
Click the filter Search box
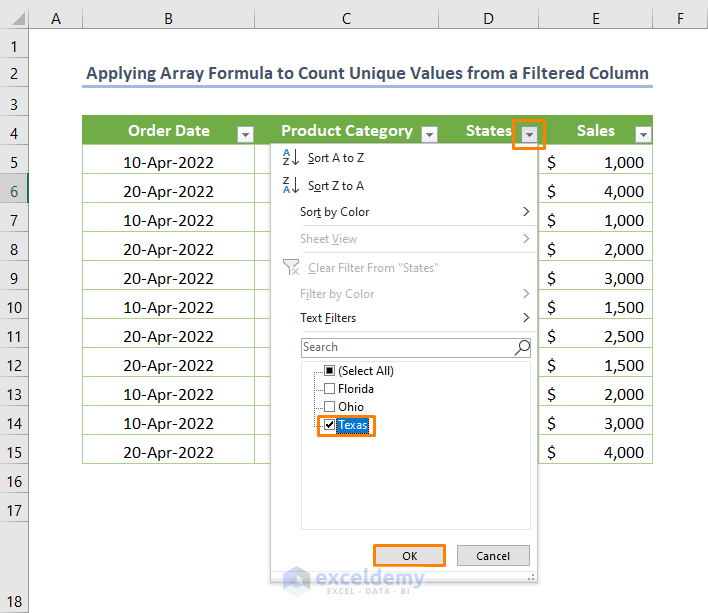(x=416, y=348)
